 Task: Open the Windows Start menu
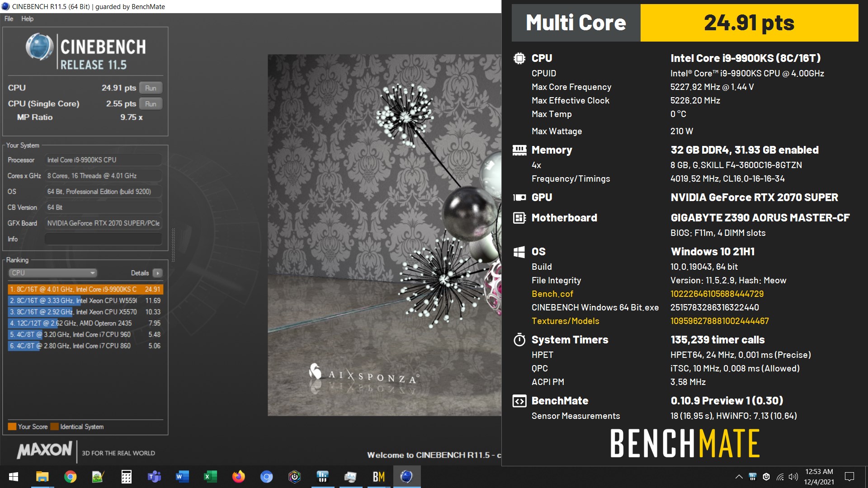[14, 477]
